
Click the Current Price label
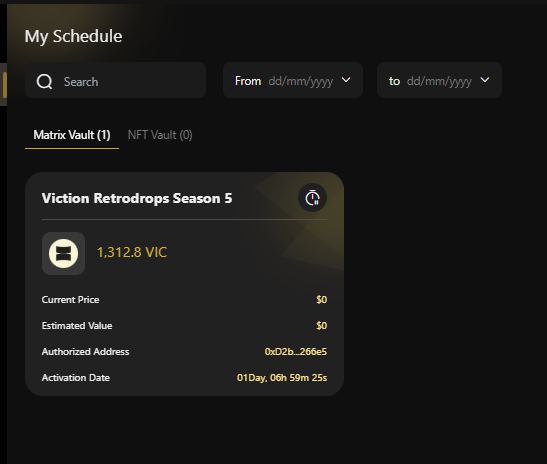point(70,300)
